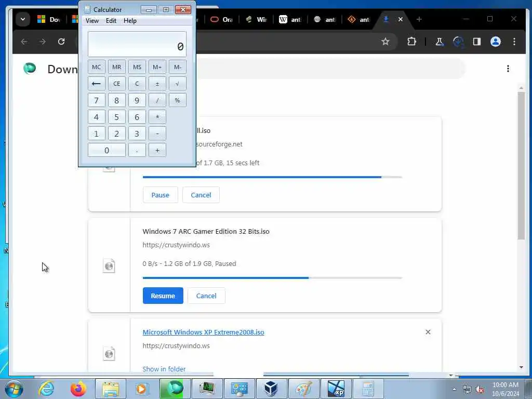Open the browser Extensions puzzle icon

411,42
